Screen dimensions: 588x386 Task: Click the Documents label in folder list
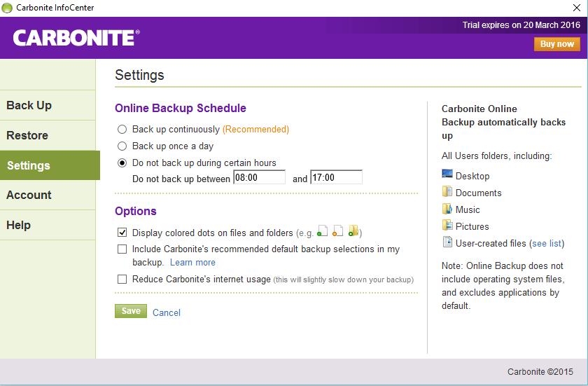pyautogui.click(x=479, y=193)
